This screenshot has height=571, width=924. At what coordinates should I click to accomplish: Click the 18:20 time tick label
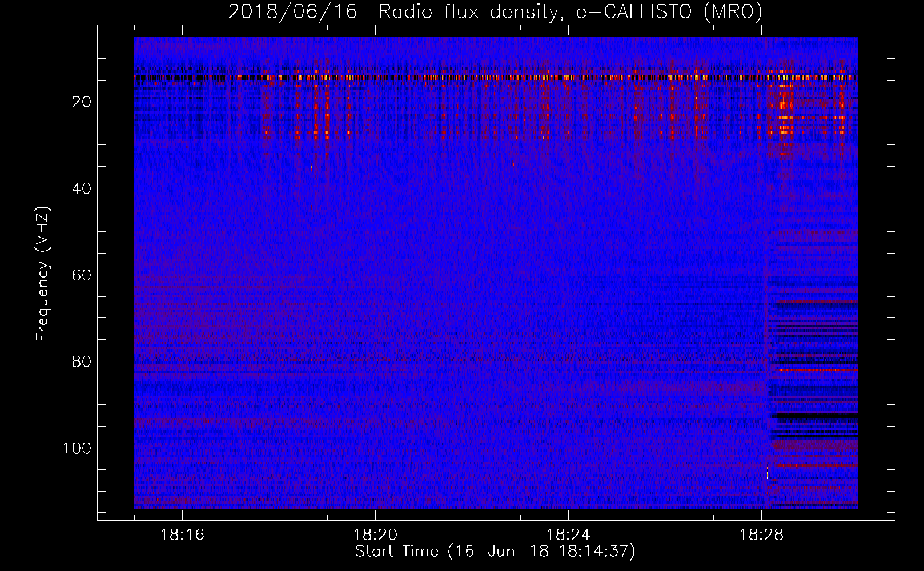(375, 535)
